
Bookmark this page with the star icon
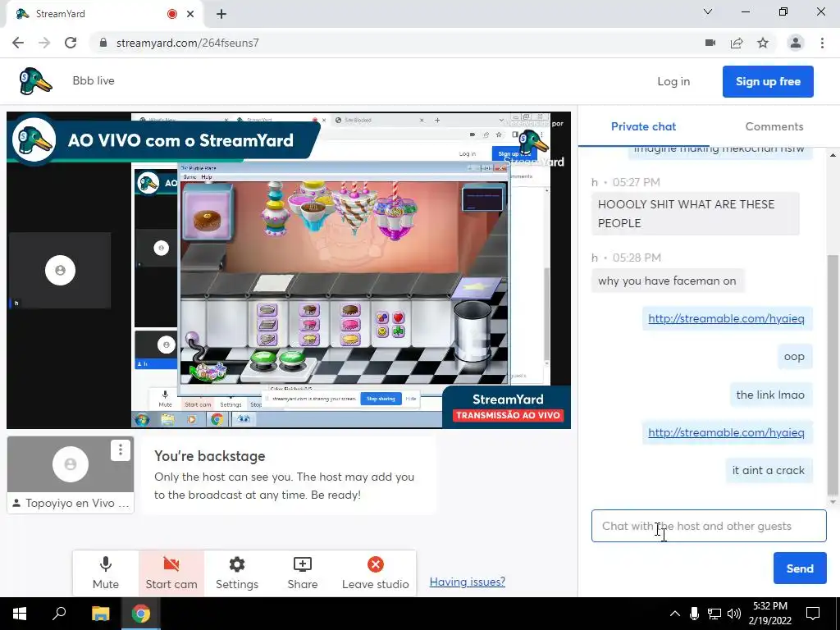coord(763,43)
